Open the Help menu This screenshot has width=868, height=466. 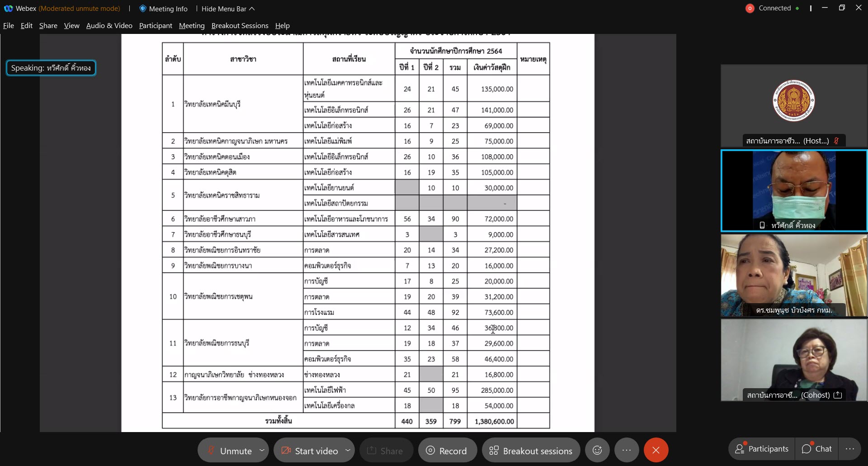point(283,26)
